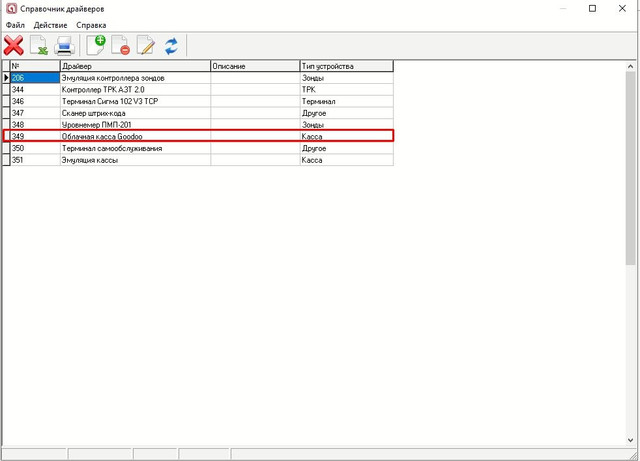Image resolution: width=640 pixels, height=461 pixels.
Task: Select row selector of row 344
Action: (x=6, y=89)
